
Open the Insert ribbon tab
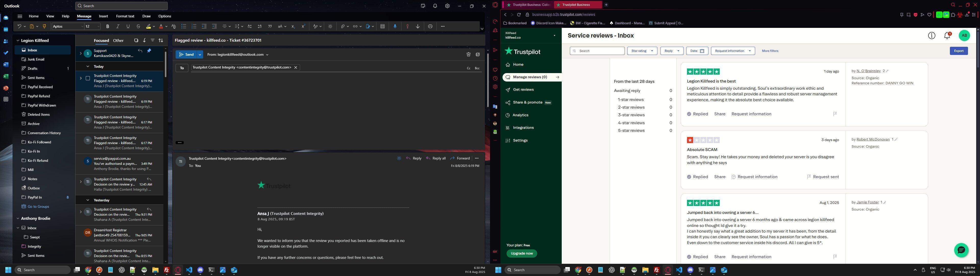(x=103, y=16)
